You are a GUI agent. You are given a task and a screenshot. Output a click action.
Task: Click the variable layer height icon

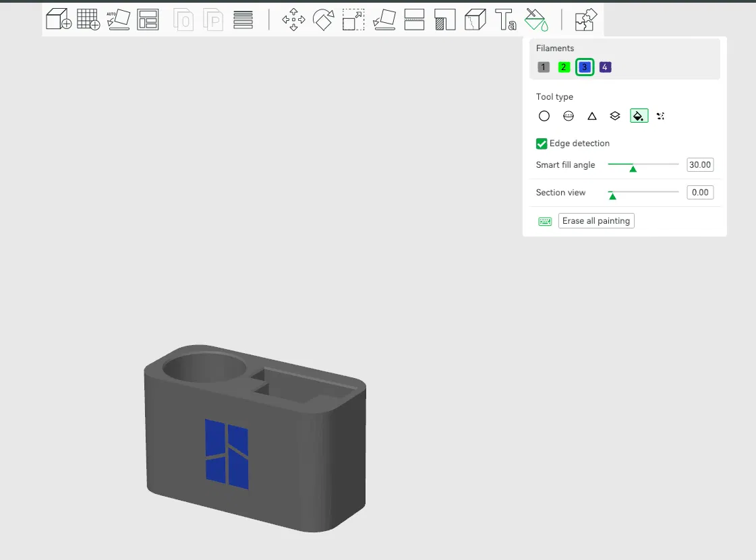coord(243,20)
